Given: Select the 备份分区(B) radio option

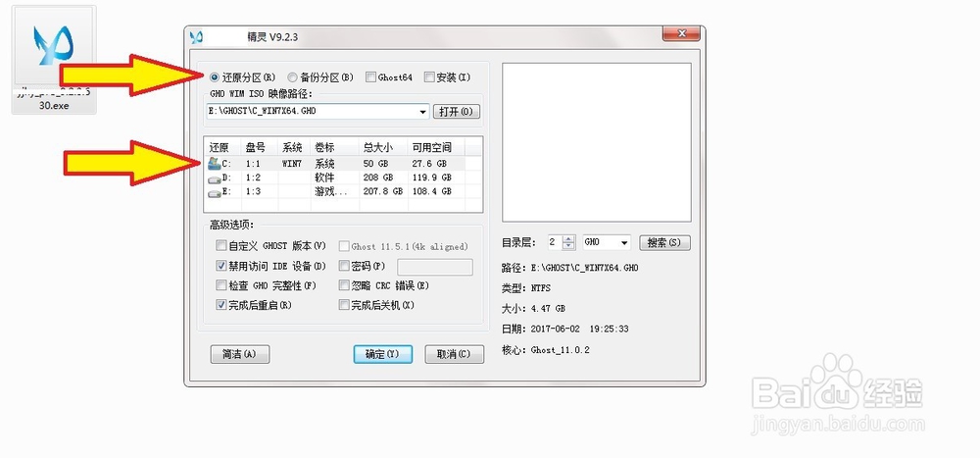Looking at the screenshot, I should [x=292, y=77].
